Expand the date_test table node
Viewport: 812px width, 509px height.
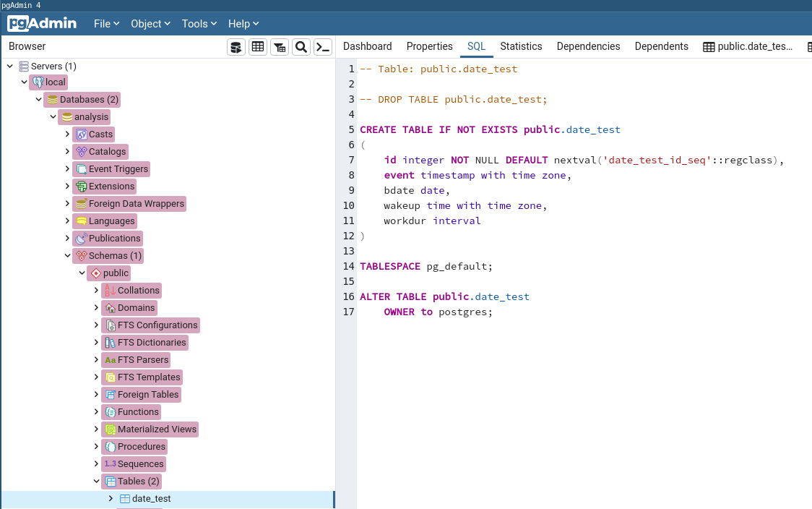pyautogui.click(x=111, y=499)
